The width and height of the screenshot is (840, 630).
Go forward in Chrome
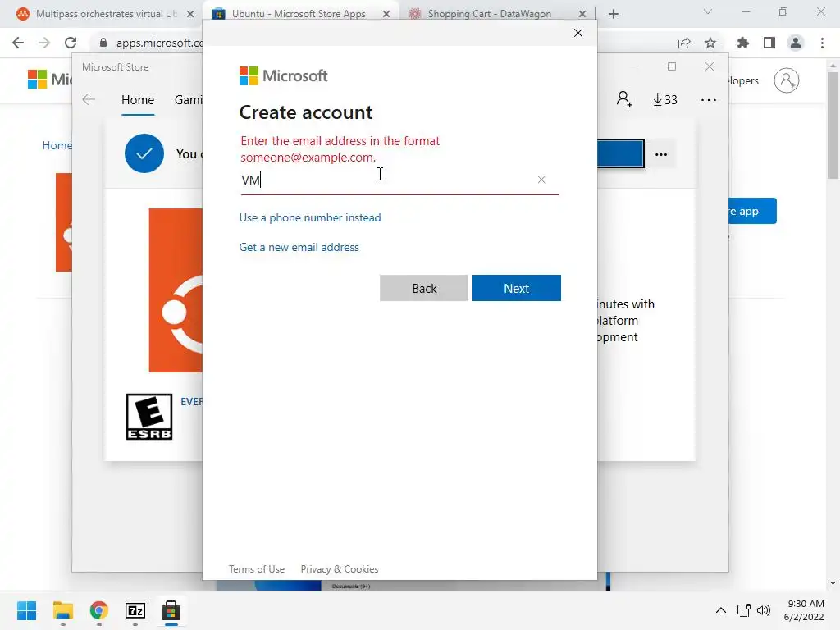(x=44, y=43)
